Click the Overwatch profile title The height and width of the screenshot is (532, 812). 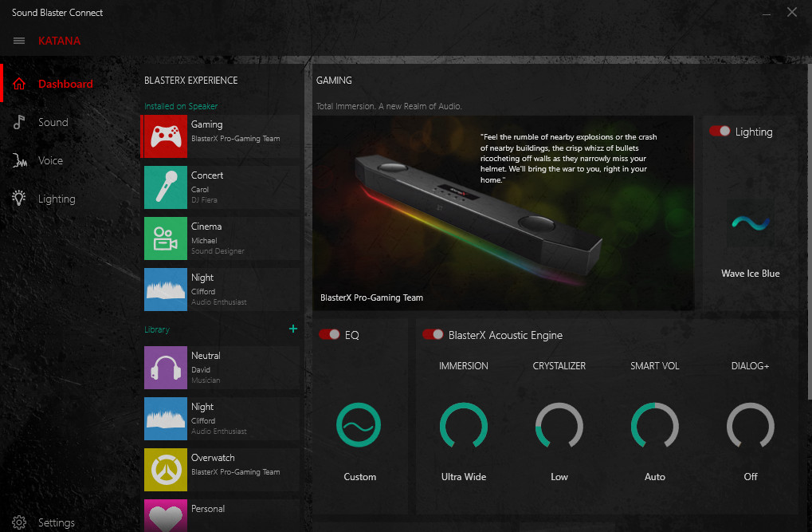coord(213,458)
